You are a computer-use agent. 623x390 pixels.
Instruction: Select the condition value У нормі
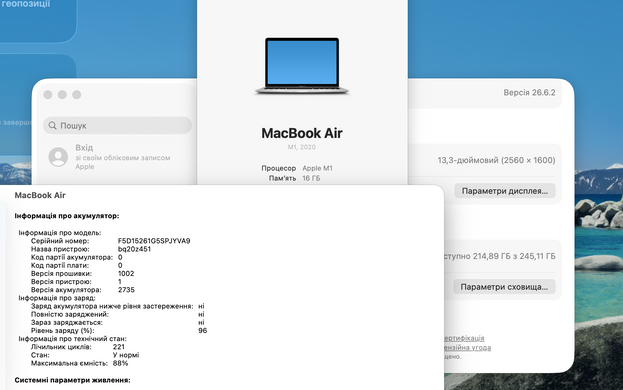(126, 355)
